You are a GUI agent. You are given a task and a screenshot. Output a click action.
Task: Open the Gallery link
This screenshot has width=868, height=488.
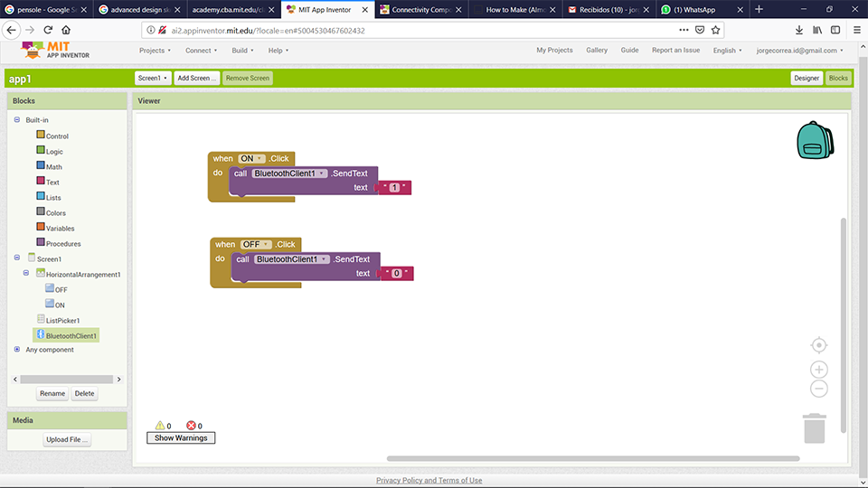click(597, 50)
